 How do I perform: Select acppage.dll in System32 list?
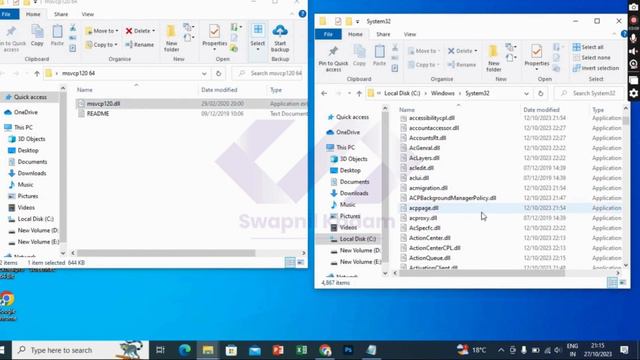(x=510, y=208)
